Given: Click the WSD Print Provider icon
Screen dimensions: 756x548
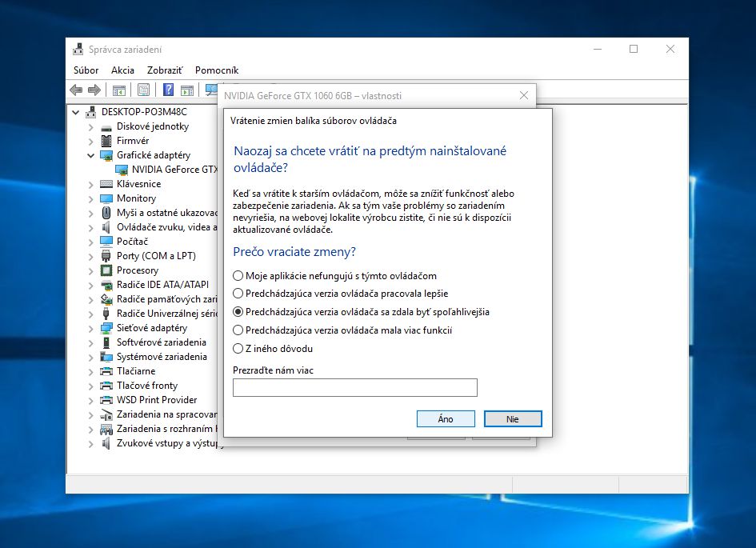Looking at the screenshot, I should (106, 400).
